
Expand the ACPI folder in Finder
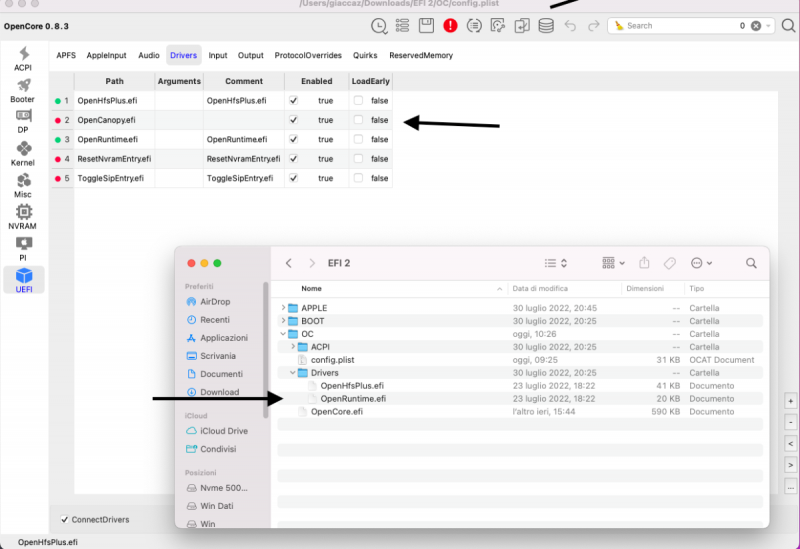pos(293,346)
